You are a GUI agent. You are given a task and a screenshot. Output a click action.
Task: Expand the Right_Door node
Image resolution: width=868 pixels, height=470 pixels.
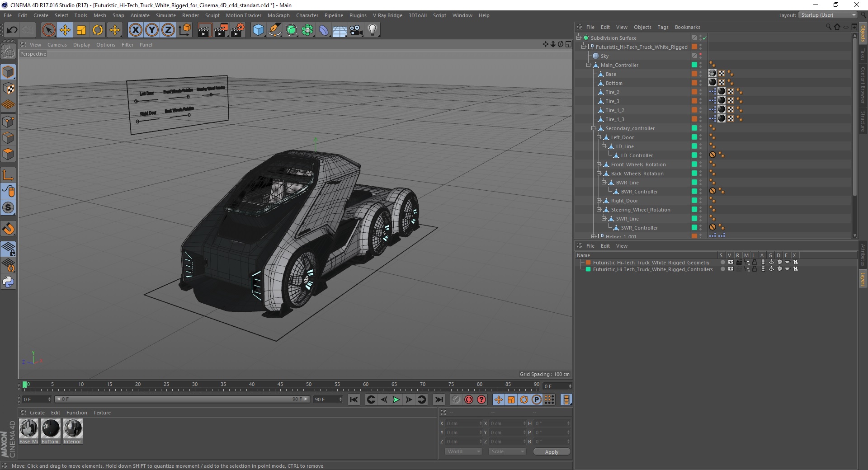coord(599,201)
